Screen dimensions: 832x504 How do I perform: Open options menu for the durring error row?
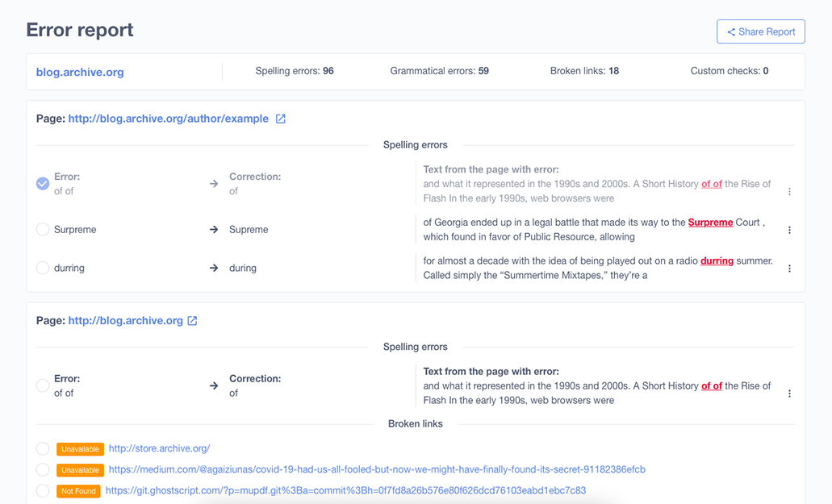(x=789, y=268)
